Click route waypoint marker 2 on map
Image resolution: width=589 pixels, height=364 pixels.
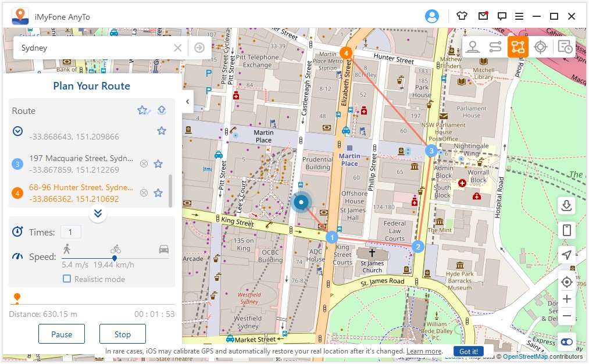417,247
